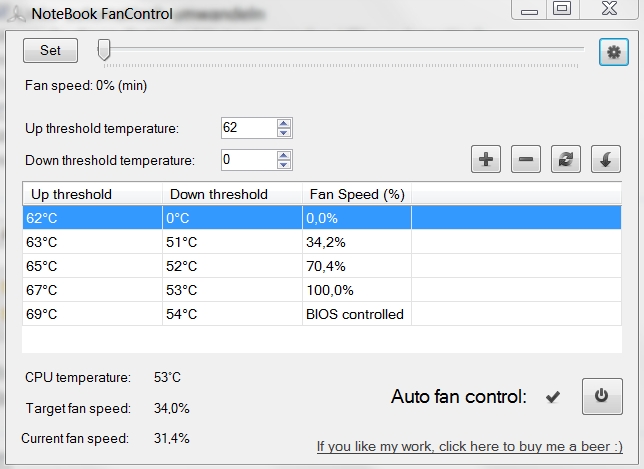
Task: Click the Fan Speed (%) column header
Action: pyautogui.click(x=357, y=194)
